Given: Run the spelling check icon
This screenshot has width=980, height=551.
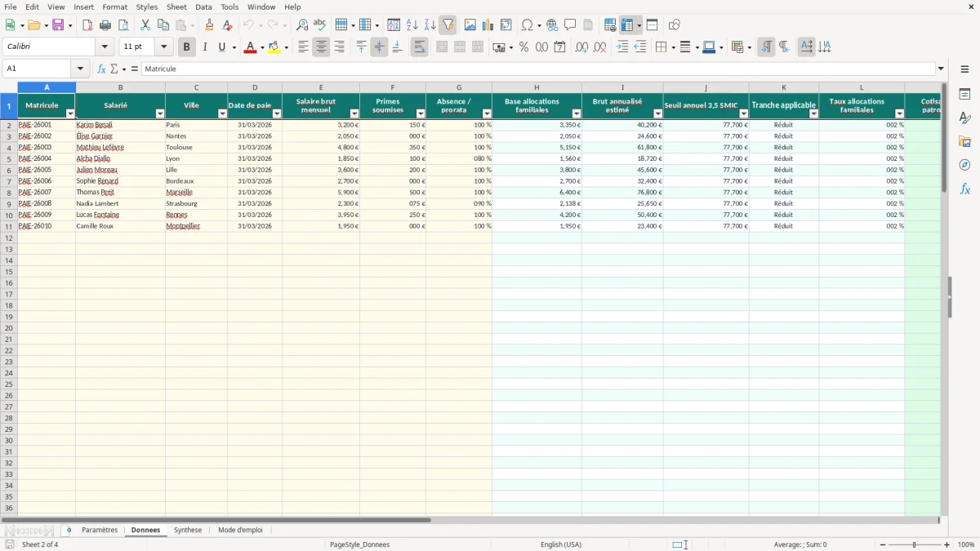Looking at the screenshot, I should click(x=319, y=25).
